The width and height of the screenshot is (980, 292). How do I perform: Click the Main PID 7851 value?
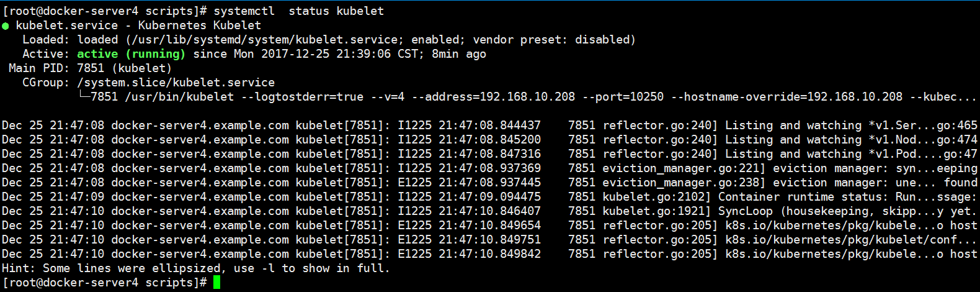(91, 68)
